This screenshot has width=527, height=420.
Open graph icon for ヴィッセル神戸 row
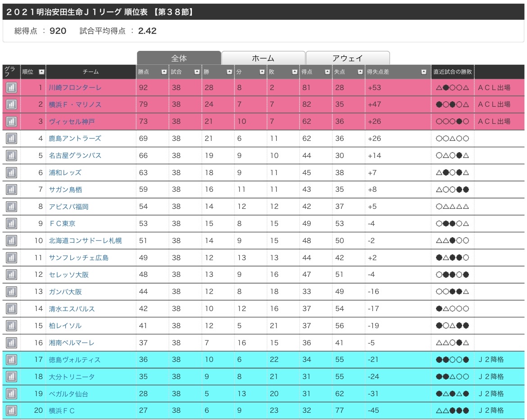pyautogui.click(x=11, y=122)
